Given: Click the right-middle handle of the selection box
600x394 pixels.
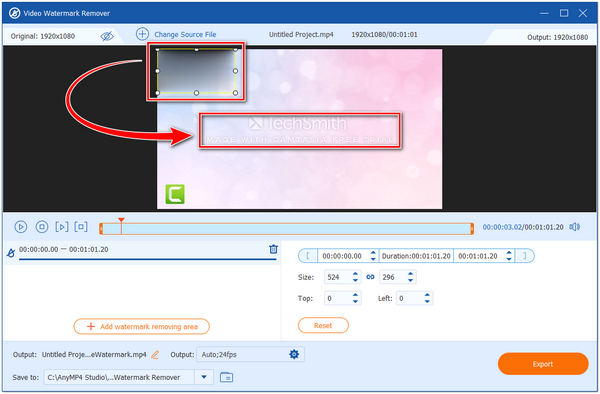Looking at the screenshot, I should (x=235, y=71).
